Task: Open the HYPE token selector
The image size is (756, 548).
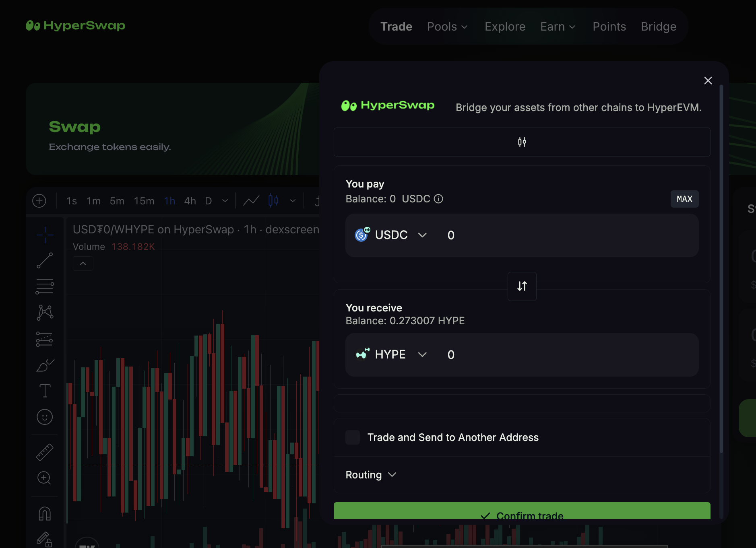Action: point(390,354)
